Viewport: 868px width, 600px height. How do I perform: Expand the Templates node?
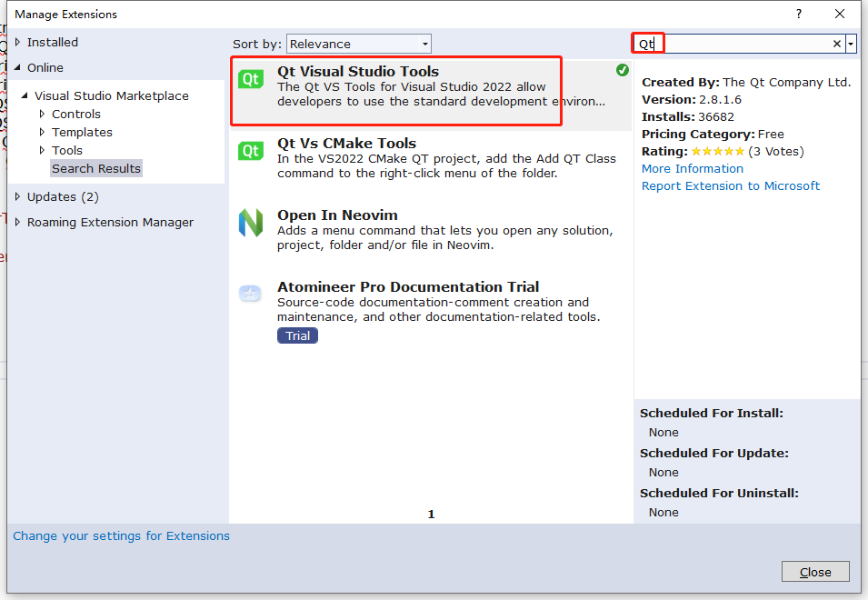point(42,133)
